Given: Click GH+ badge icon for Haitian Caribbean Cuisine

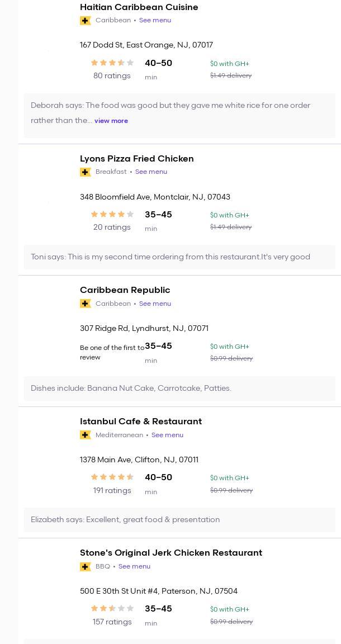Looking at the screenshot, I should point(85,21).
